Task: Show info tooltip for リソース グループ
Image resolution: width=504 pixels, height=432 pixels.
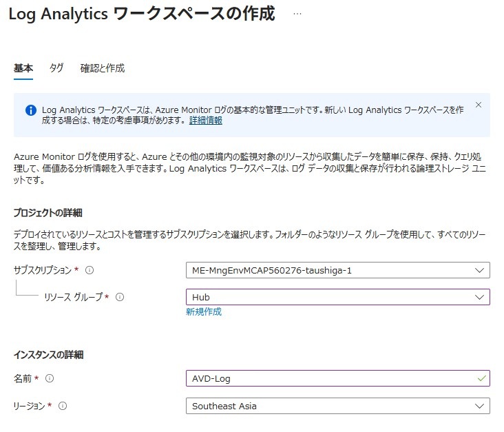Action: [x=120, y=297]
